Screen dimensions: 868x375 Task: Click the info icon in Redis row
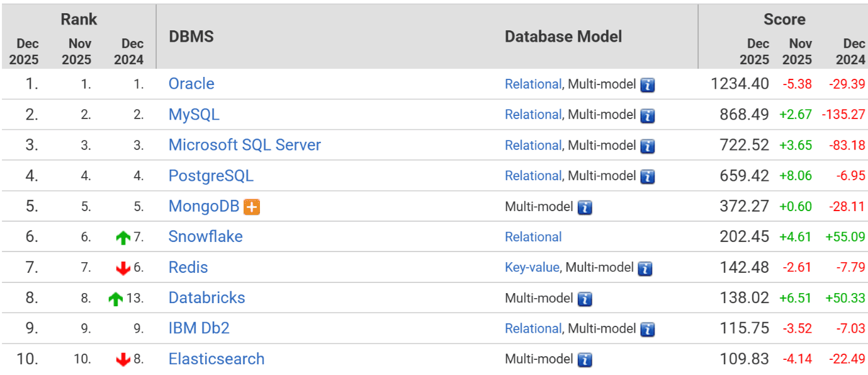[645, 268]
